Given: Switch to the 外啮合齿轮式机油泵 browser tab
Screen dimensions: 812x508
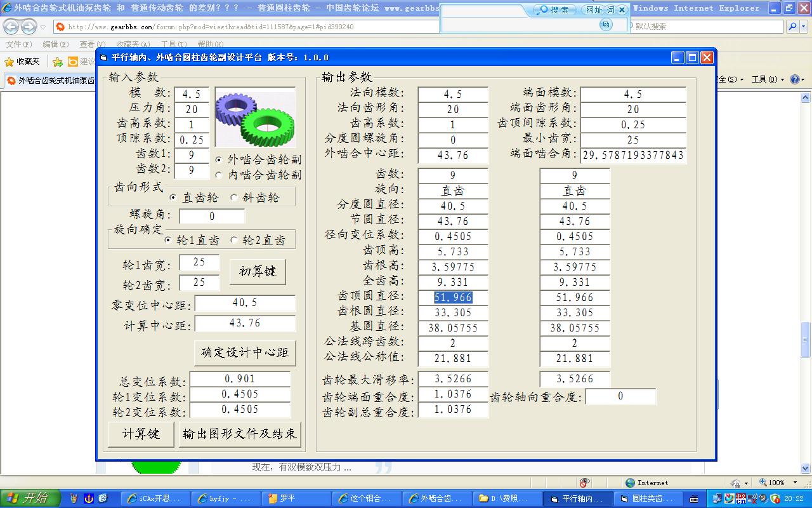Looking at the screenshot, I should pyautogui.click(x=51, y=81).
